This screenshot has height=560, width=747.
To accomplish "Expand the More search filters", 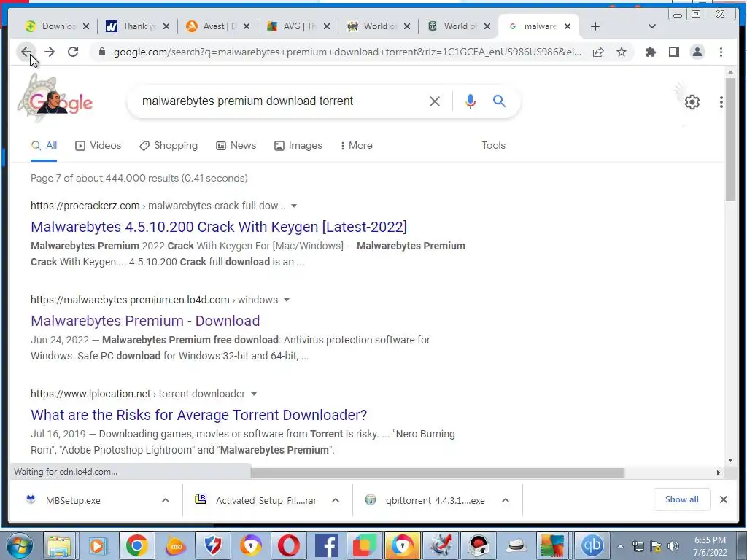I will (x=356, y=145).
